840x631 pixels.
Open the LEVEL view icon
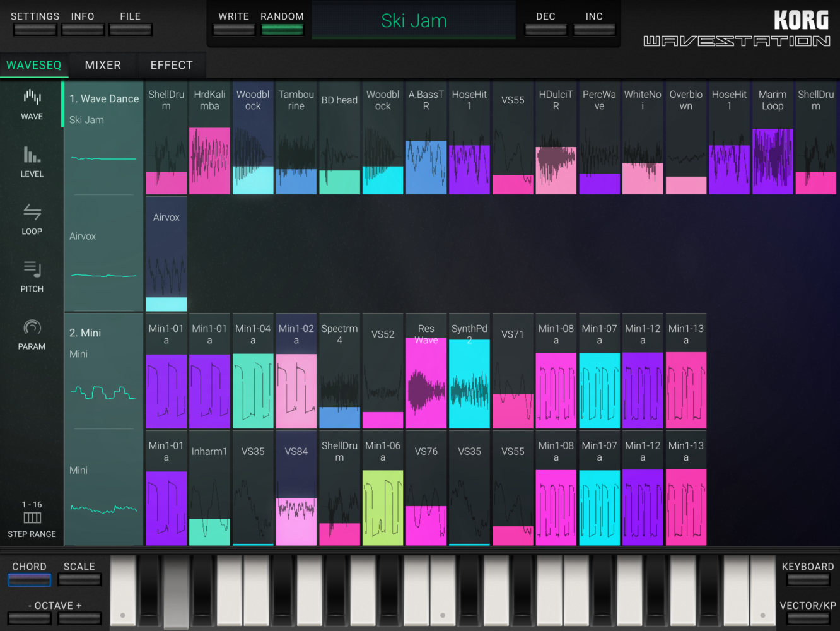tap(32, 162)
